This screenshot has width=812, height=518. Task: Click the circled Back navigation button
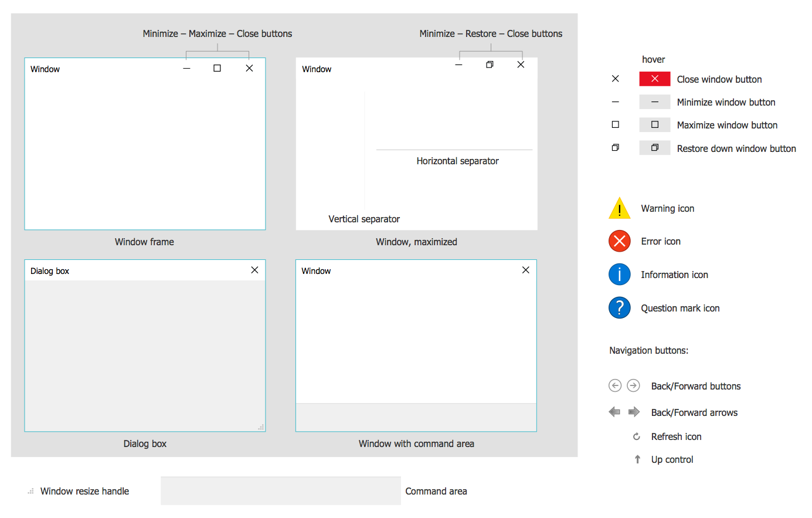pos(615,385)
